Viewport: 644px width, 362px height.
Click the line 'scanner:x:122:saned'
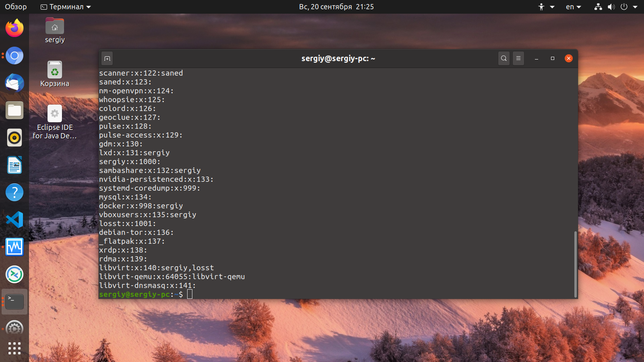click(x=141, y=73)
